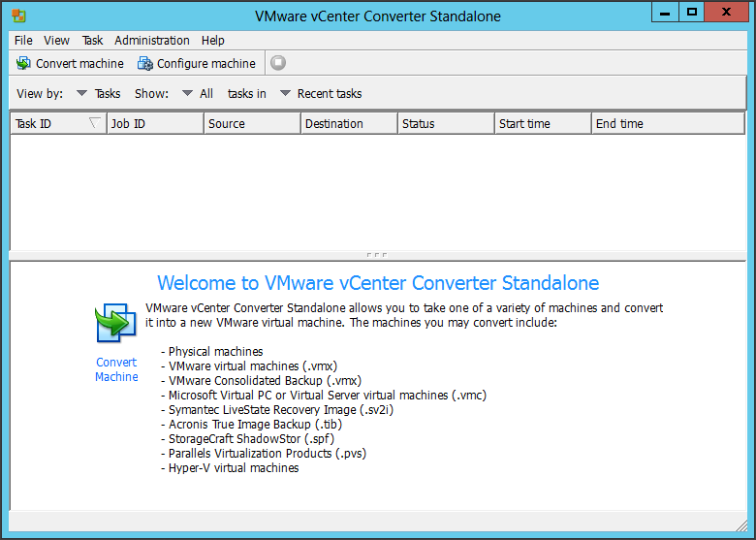Click 'Symantec LiveState Recovery Image (.sv2i)' text
Screen dimensions: 756x540
[x=281, y=409]
